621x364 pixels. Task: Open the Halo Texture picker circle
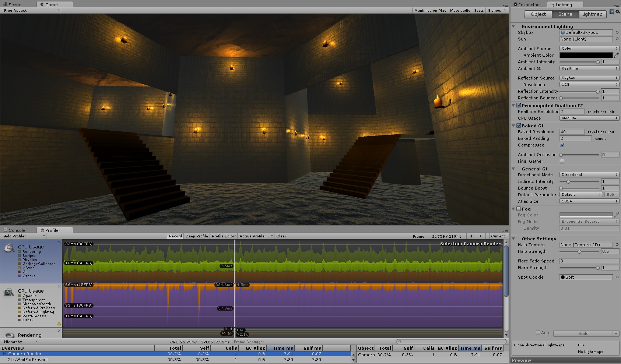(617, 245)
